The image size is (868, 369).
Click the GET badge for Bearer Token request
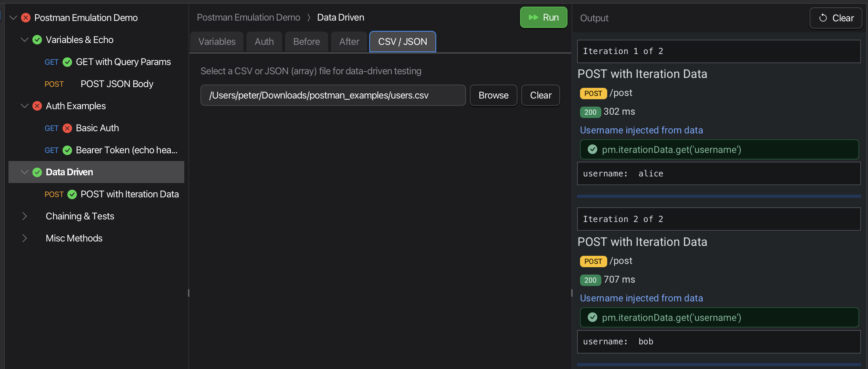(x=51, y=150)
